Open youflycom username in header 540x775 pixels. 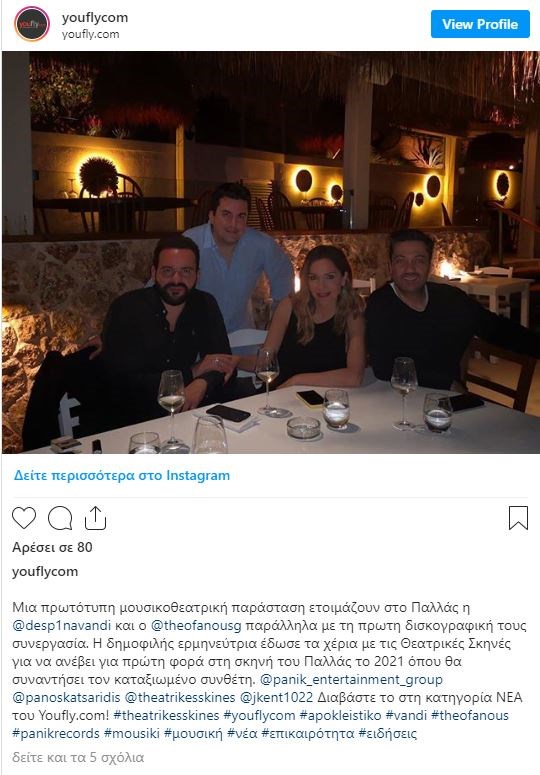pos(95,17)
